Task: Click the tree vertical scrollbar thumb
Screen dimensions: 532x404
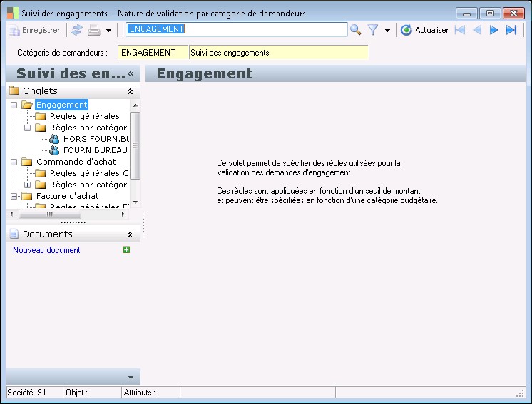Action: 135,145
